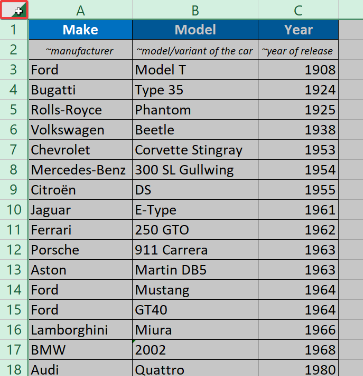Select the Model T cell
This screenshot has width=363, height=376.
point(195,70)
